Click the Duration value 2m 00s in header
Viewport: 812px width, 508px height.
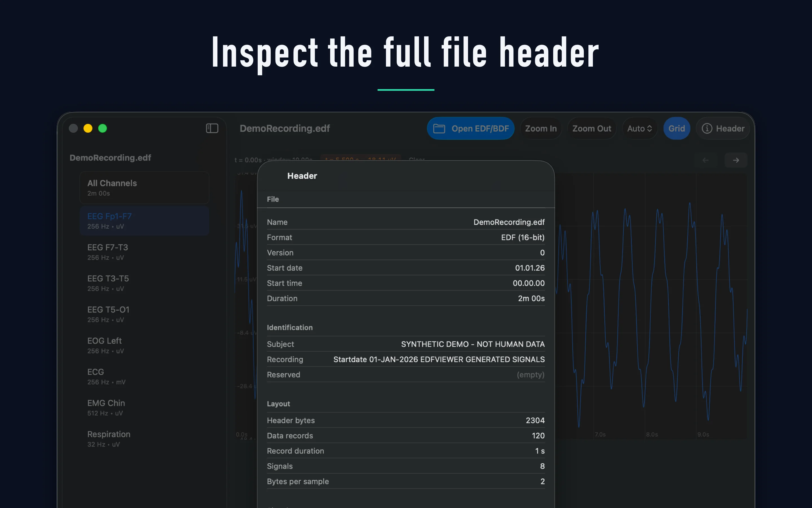531,298
